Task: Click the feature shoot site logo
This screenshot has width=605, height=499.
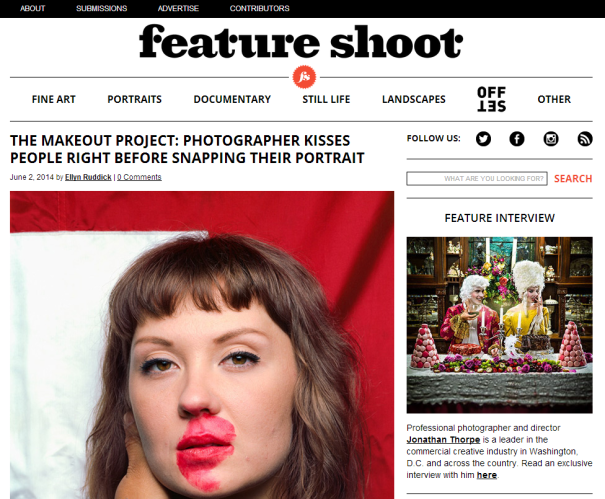Action: 301,42
